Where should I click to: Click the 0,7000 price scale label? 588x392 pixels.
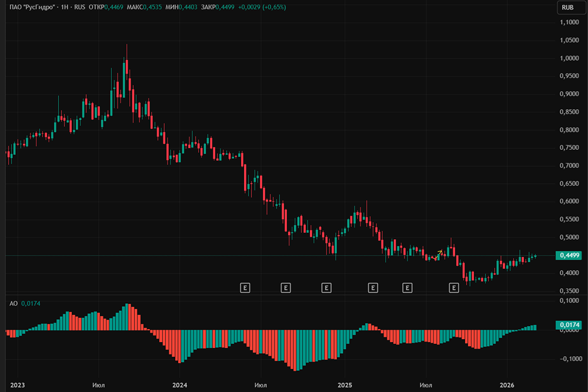(x=569, y=165)
